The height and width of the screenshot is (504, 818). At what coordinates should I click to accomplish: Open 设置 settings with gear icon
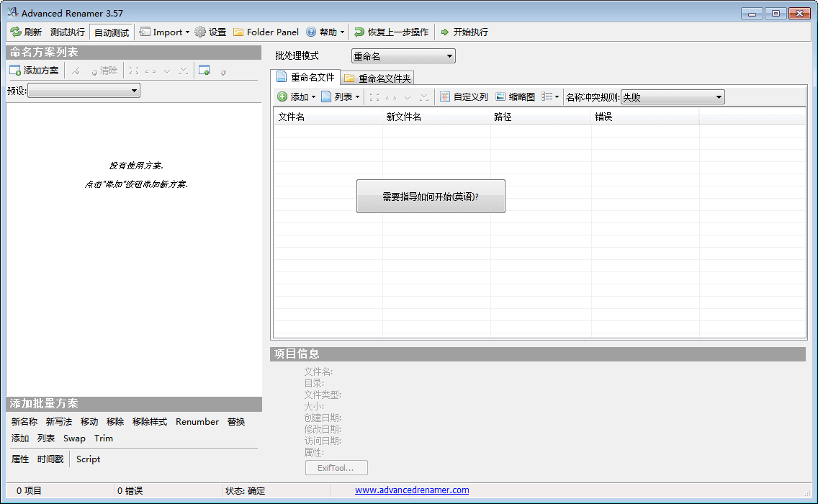200,32
